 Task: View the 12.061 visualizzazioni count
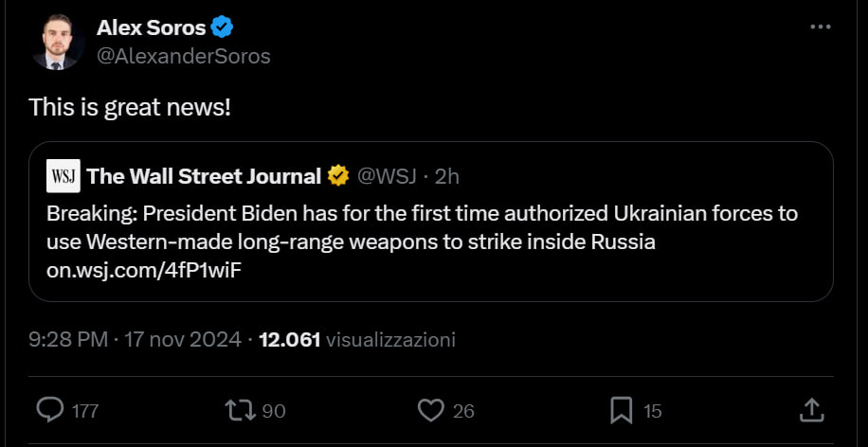tap(357, 339)
